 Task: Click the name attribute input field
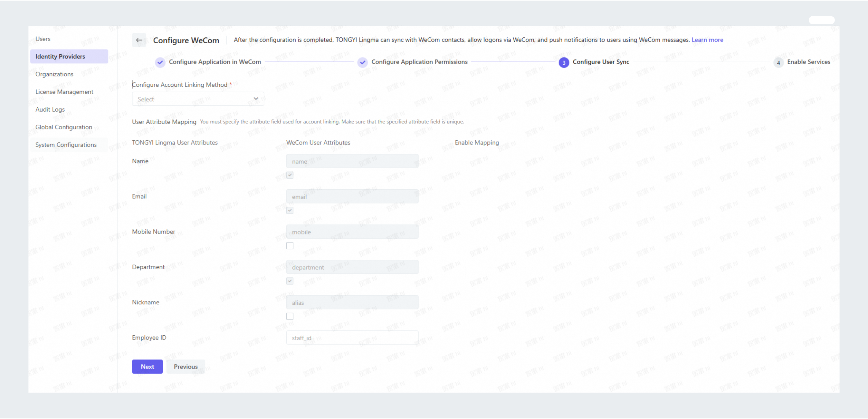[x=352, y=161]
